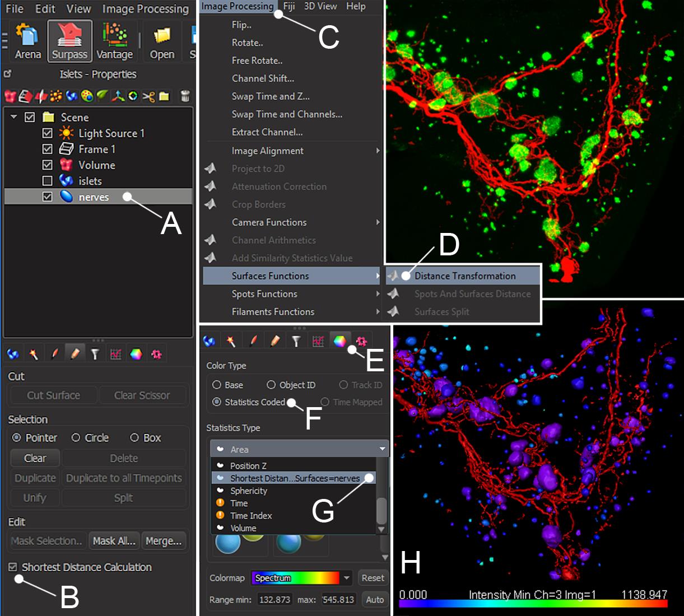
Task: Choose Distance Transformation from the submenu
Action: (463, 276)
